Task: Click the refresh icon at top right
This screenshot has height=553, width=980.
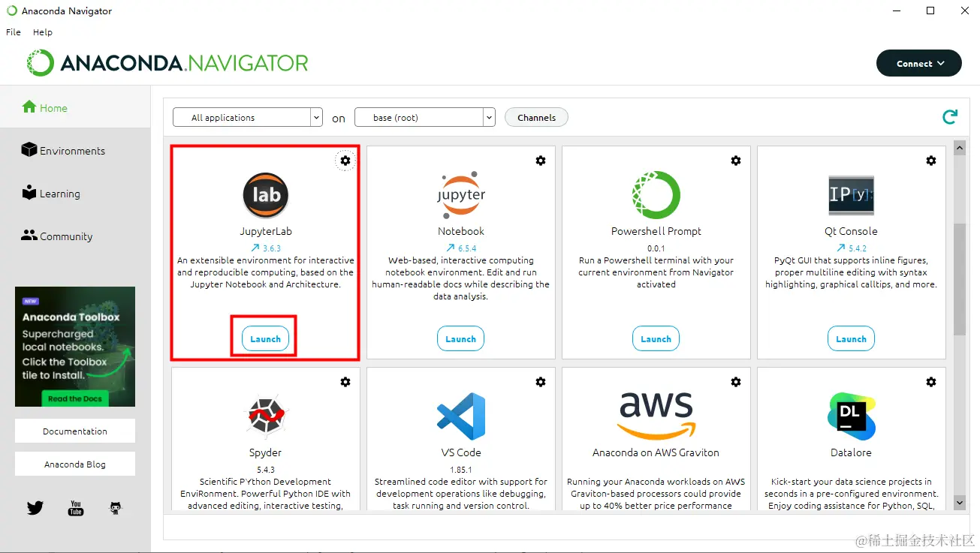Action: coord(950,117)
